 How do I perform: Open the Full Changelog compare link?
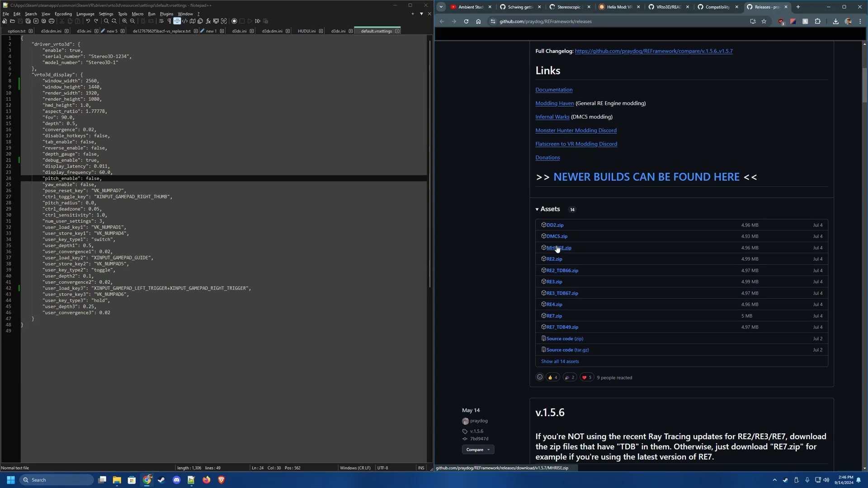(x=654, y=51)
